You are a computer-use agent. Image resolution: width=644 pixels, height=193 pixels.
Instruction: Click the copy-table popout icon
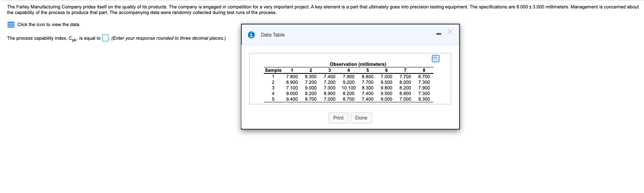pos(436,59)
